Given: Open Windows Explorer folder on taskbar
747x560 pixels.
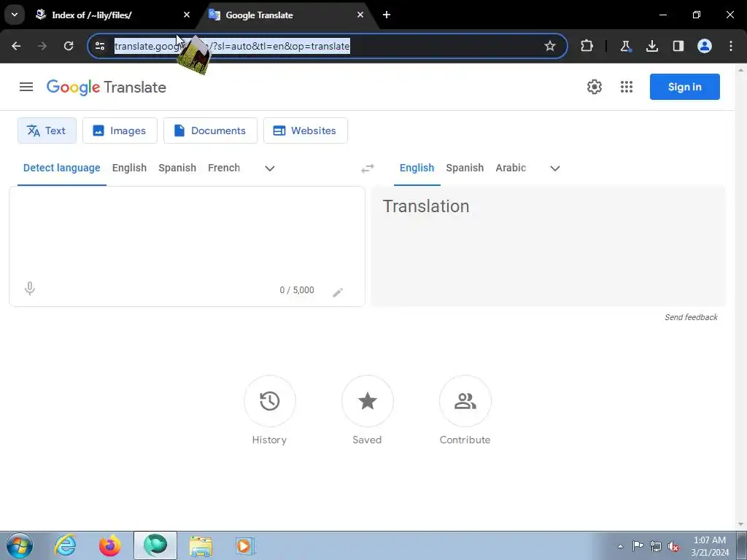Looking at the screenshot, I should (201, 545).
